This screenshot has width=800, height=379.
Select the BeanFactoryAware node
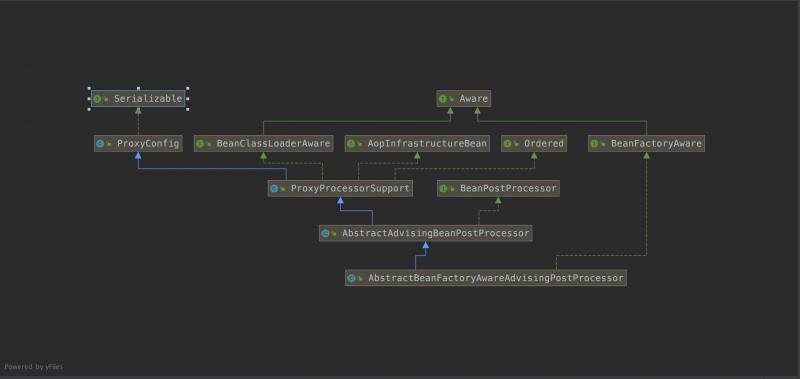click(646, 143)
